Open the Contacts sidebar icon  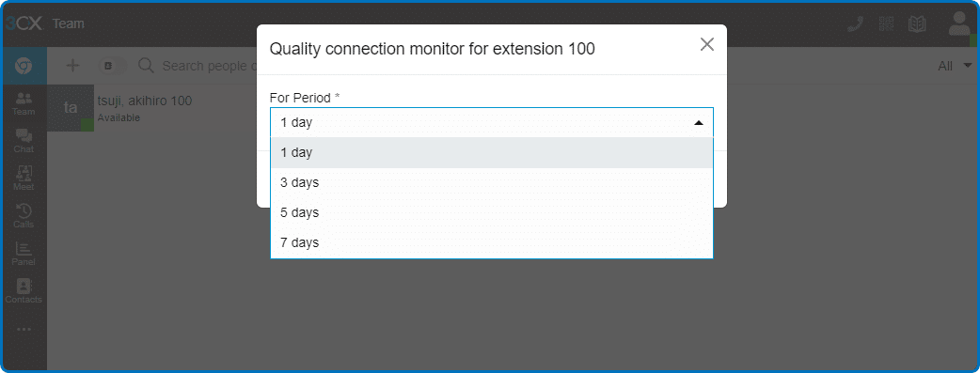click(x=24, y=291)
